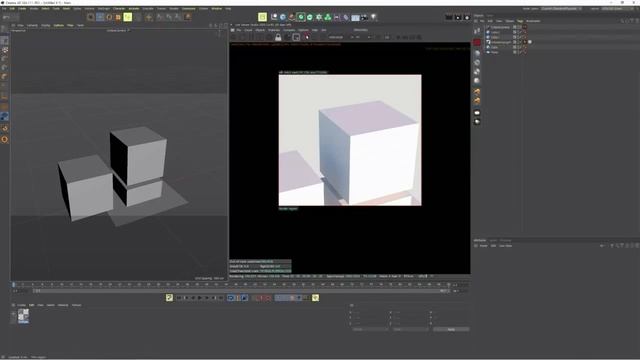The width and height of the screenshot is (640, 360).
Task: Select the material thumbnail in Material Manager
Action: pyautogui.click(x=23, y=316)
